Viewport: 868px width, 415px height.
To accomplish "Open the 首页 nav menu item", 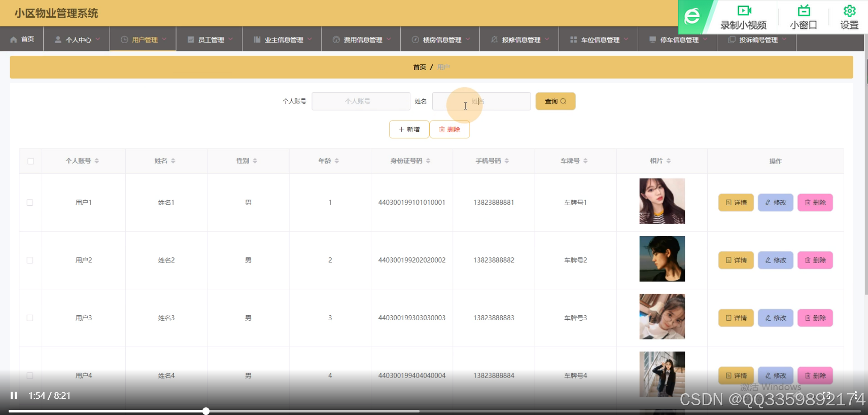I will click(22, 40).
